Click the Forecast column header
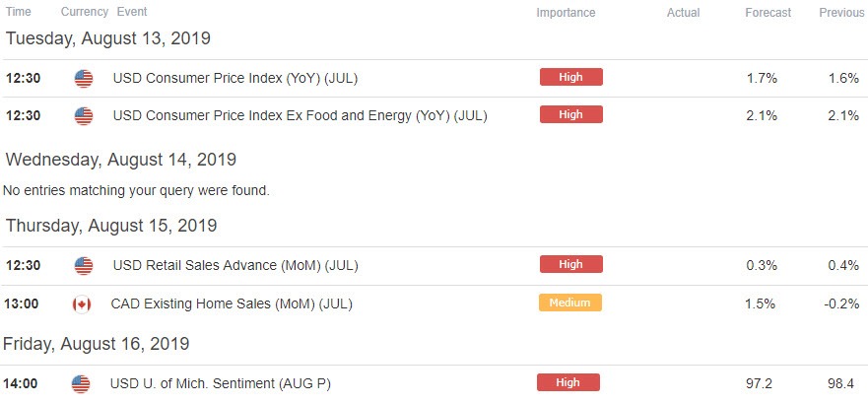 coord(768,13)
